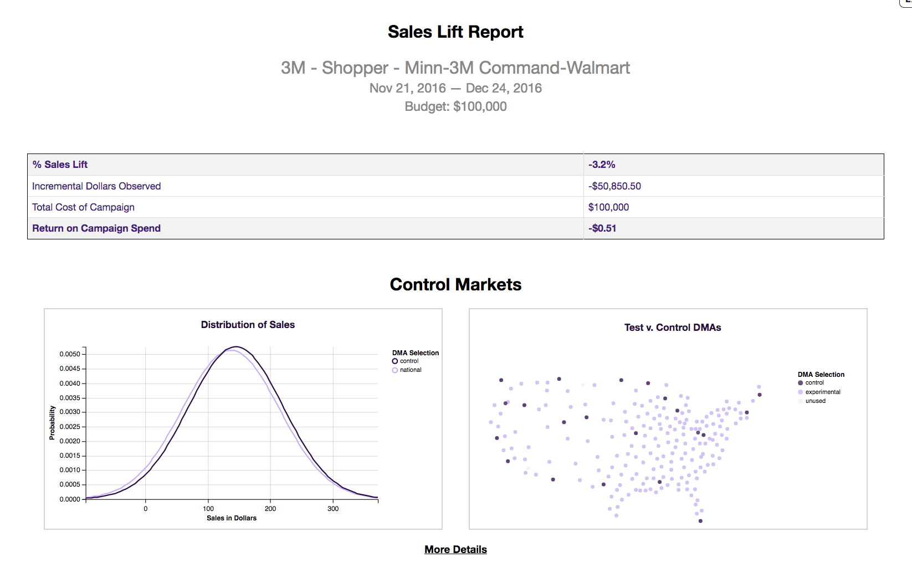This screenshot has width=912, height=588.
Task: Click the unused dot in map legend
Action: (801, 401)
